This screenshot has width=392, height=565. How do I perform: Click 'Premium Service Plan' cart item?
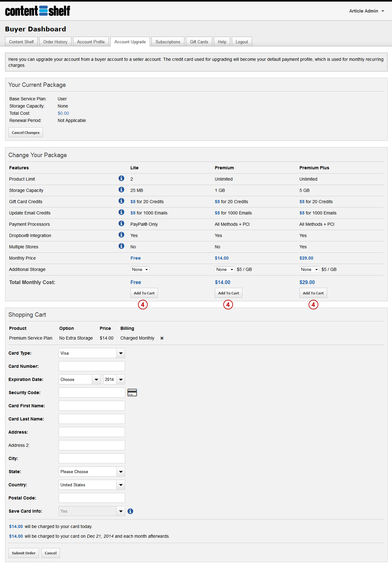pos(31,338)
